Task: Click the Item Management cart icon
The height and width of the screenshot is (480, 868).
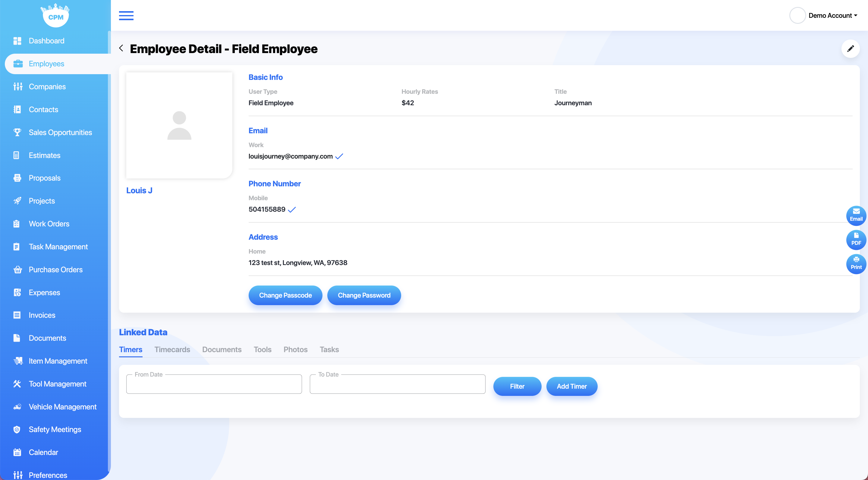Action: tap(18, 361)
